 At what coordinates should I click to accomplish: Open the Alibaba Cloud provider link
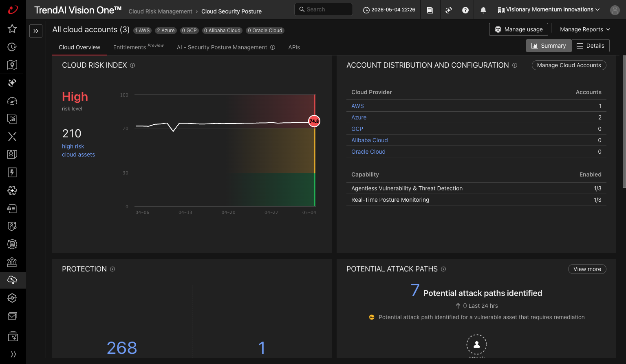click(369, 140)
